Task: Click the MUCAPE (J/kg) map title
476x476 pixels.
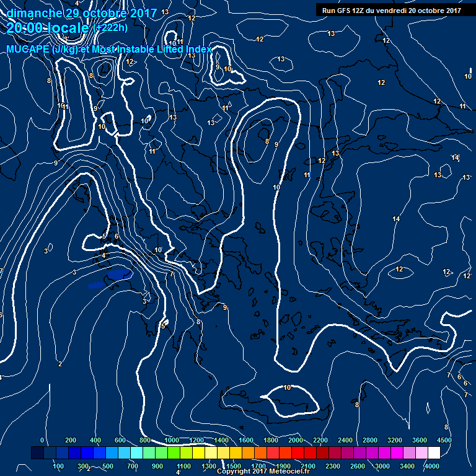Action: (108, 49)
